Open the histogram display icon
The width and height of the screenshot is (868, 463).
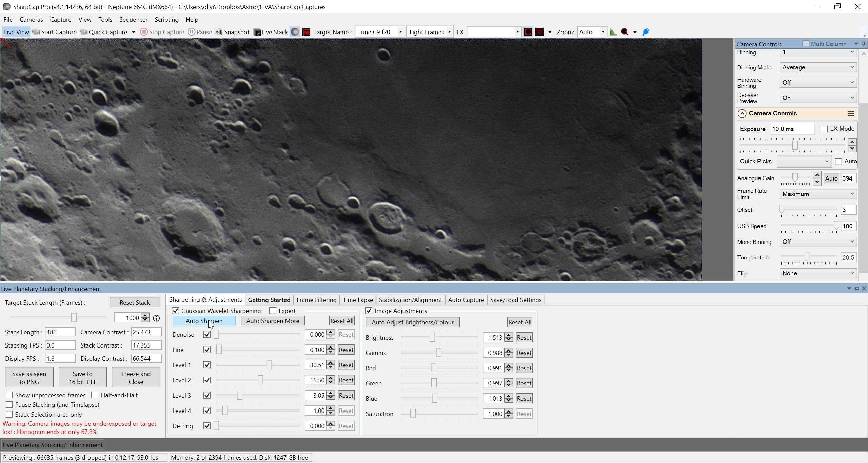[x=613, y=32]
